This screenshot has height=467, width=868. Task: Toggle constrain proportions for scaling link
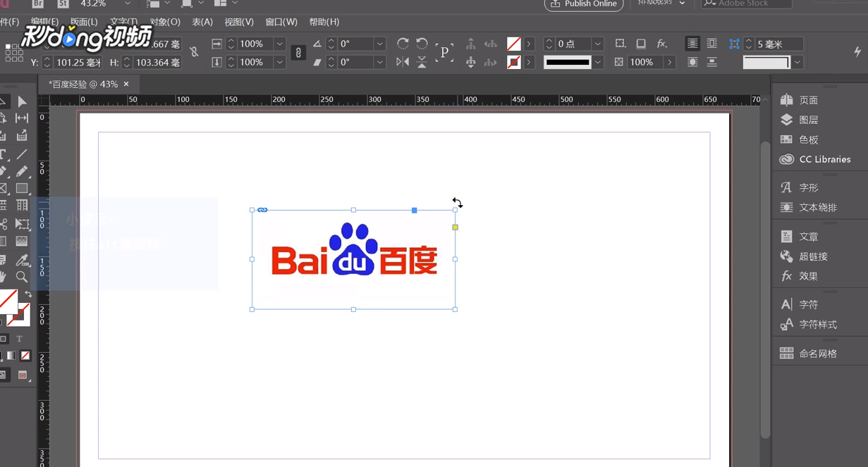(298, 53)
